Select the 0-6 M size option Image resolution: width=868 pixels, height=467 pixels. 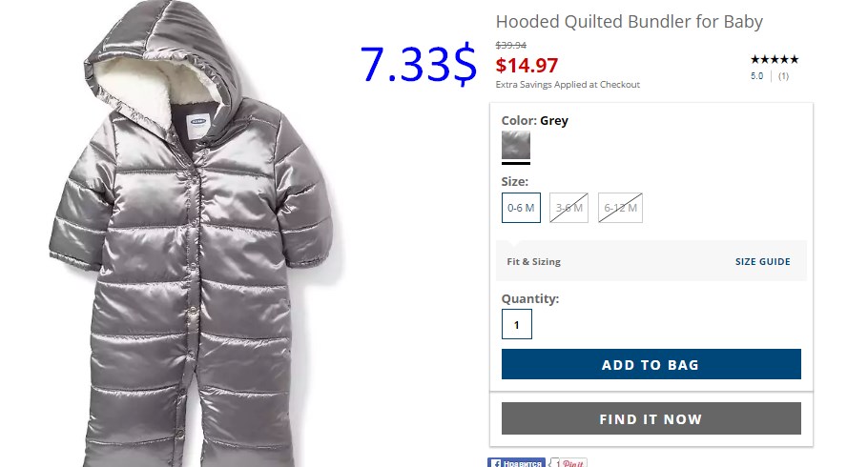click(521, 208)
